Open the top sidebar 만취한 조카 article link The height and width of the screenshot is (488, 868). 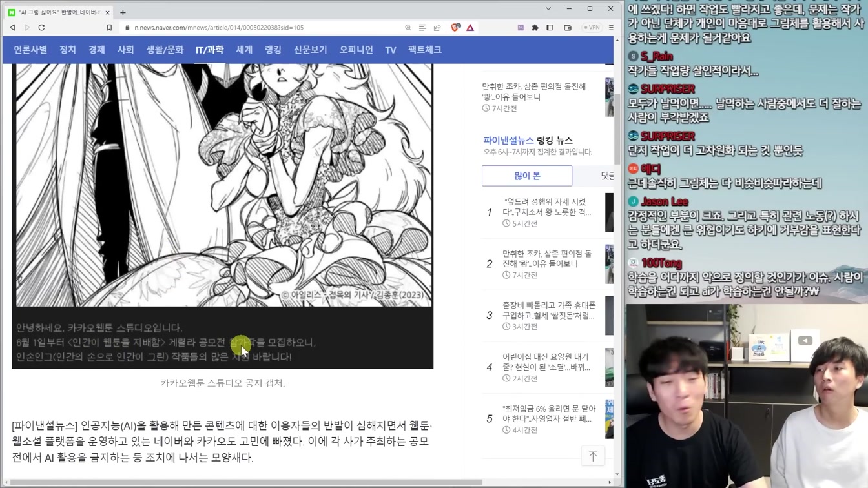coord(534,92)
